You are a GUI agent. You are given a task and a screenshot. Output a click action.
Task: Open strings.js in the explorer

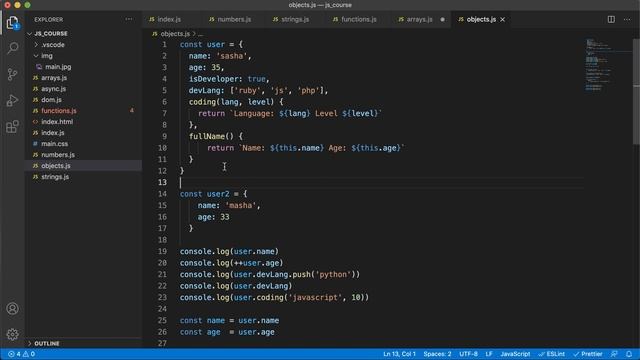pos(55,177)
